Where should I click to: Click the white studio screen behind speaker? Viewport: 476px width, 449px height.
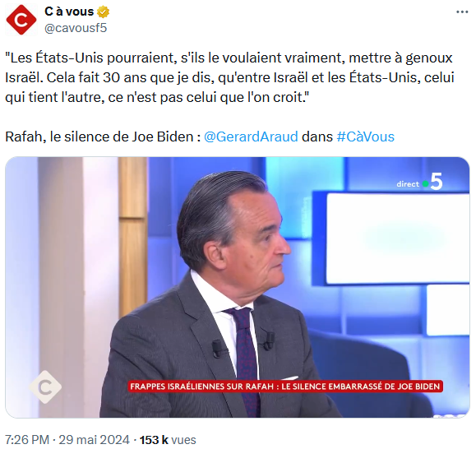tap(398, 238)
